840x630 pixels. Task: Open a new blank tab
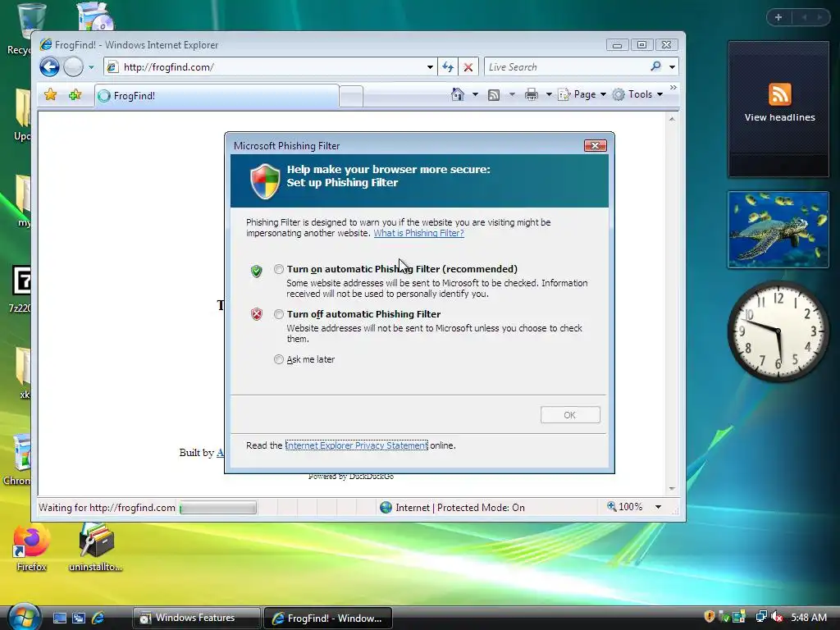click(351, 97)
